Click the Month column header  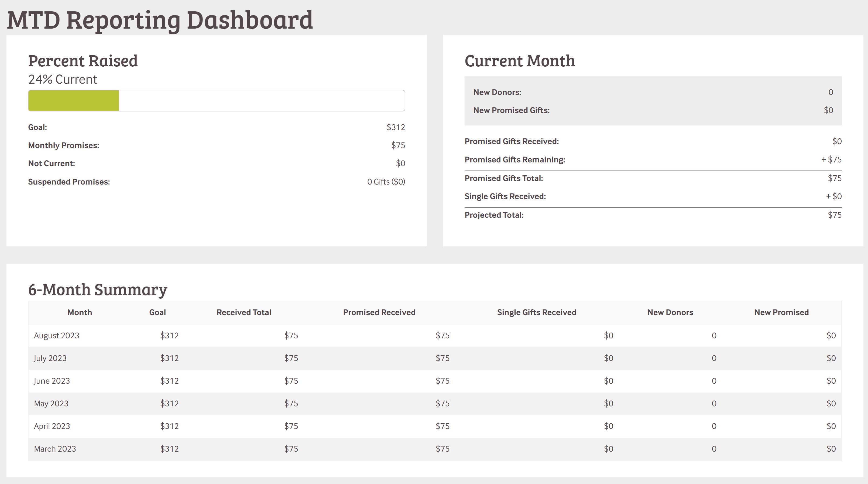pos(80,312)
